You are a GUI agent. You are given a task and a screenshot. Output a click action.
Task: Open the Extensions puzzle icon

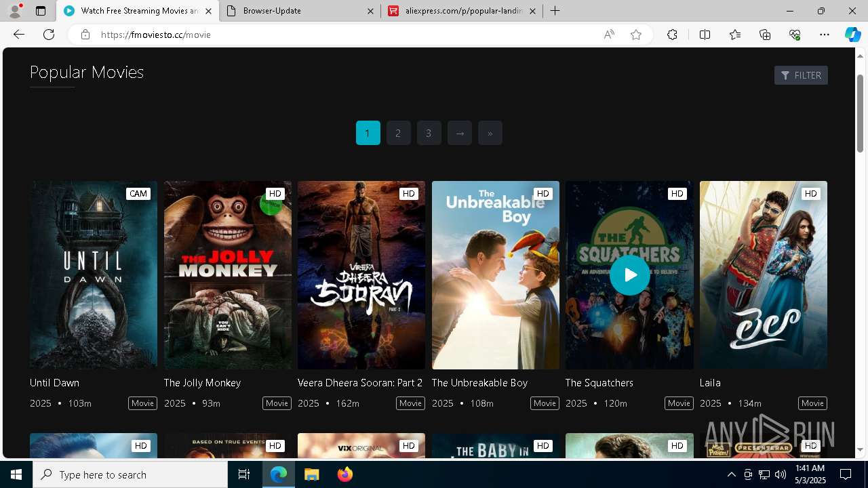click(672, 35)
